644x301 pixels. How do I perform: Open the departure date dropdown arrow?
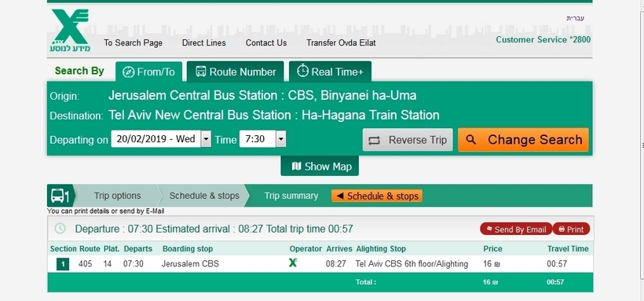click(206, 139)
